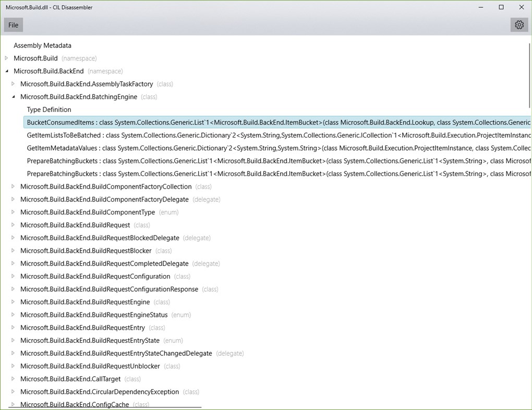
Task: Select the BucketConsumedItems method row
Action: click(x=277, y=122)
